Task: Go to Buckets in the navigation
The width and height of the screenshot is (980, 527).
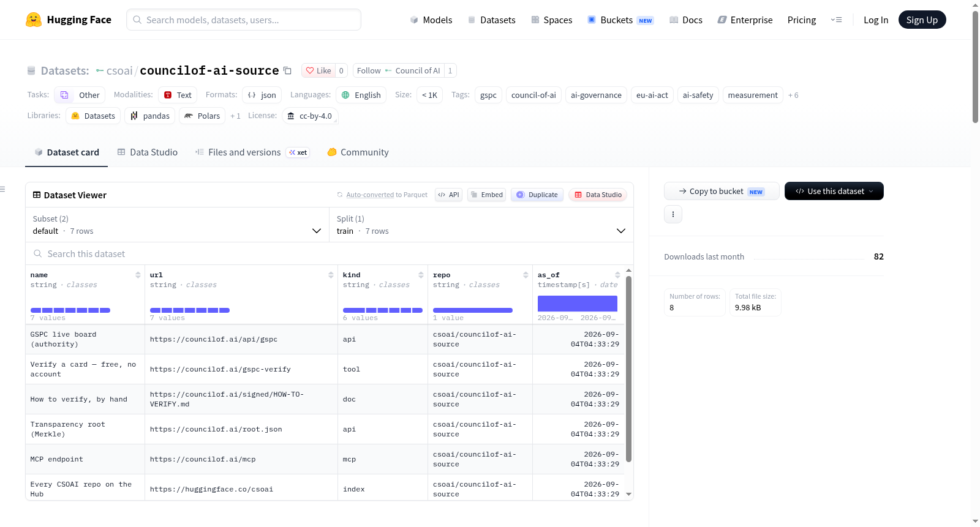Action: coord(620,20)
